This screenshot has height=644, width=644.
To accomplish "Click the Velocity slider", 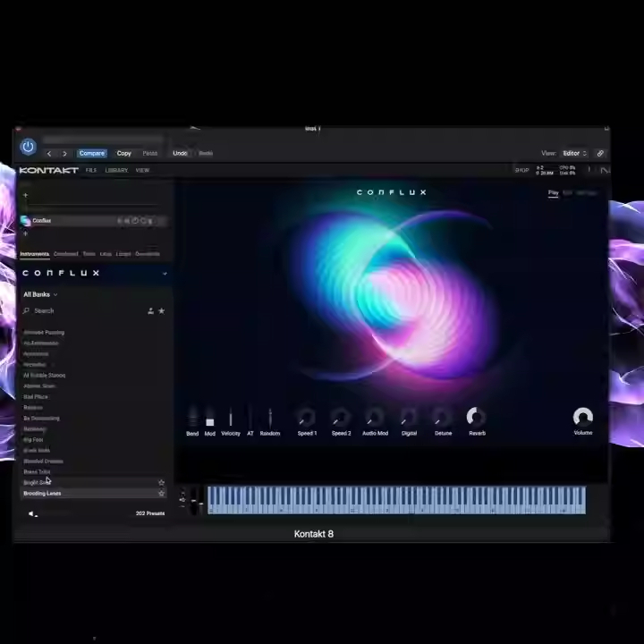I will click(x=231, y=418).
